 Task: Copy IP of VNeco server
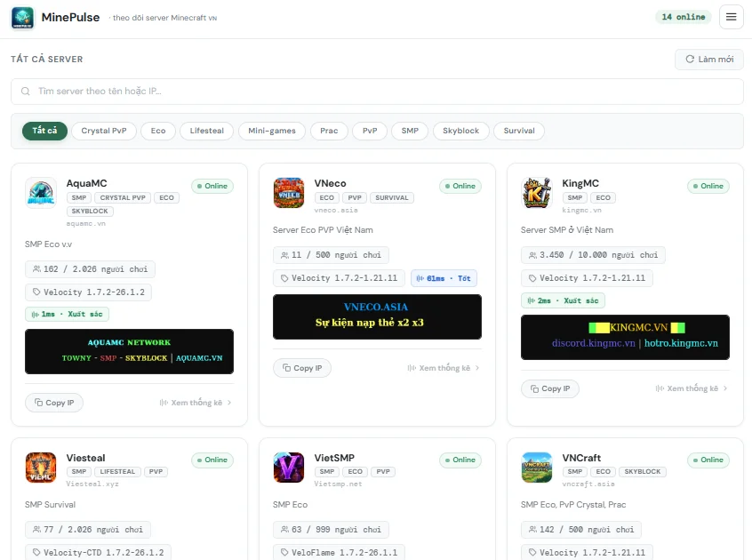click(302, 368)
